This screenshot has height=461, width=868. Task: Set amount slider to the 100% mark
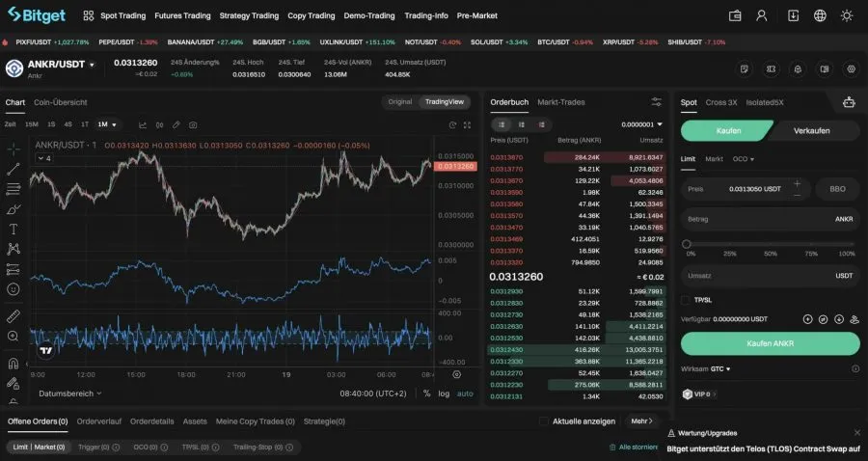click(x=854, y=244)
